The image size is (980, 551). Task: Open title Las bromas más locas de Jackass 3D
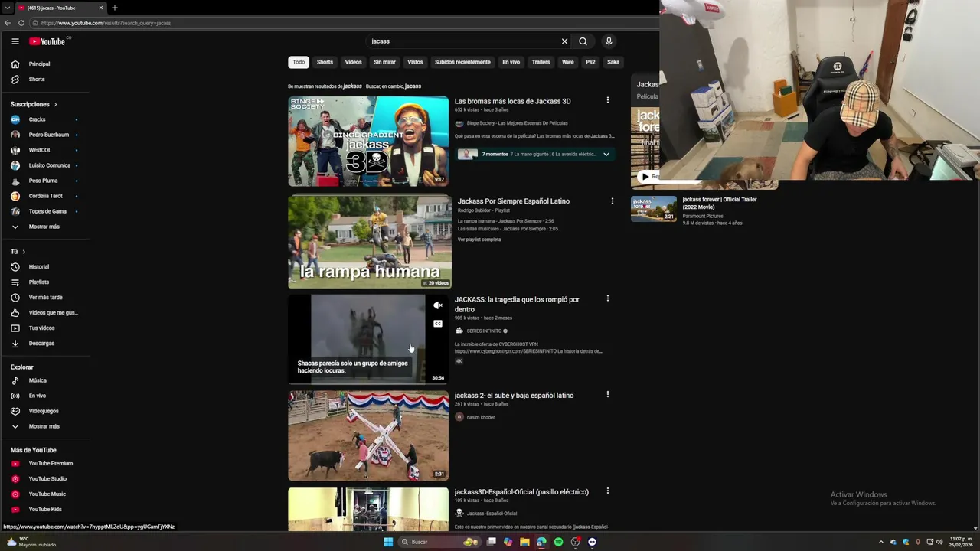[x=512, y=101]
